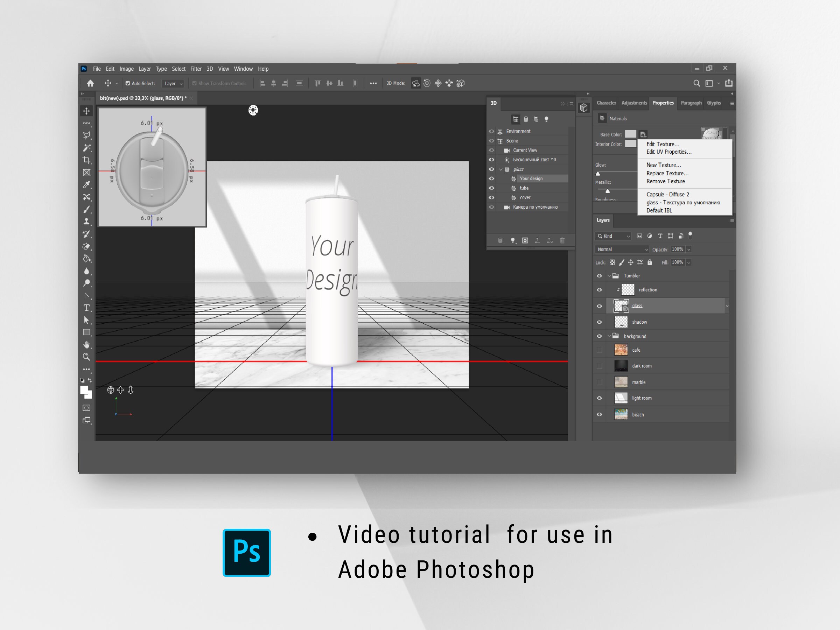
Task: Enable the Auto-Select checkbox
Action: [128, 83]
